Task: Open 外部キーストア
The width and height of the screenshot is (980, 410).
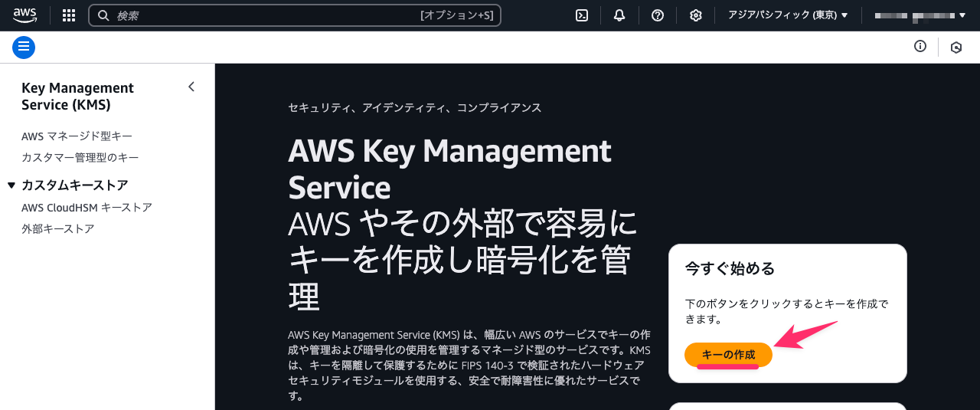Action: (x=58, y=229)
